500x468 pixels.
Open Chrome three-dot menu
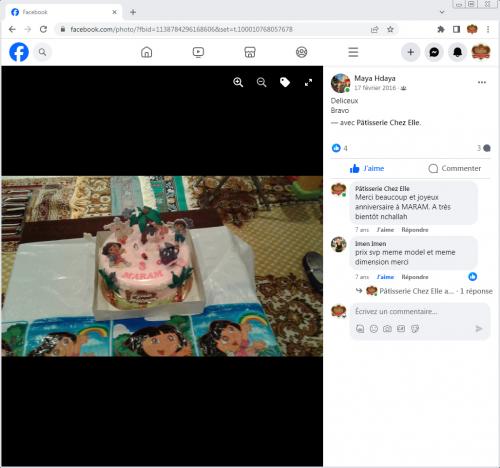pyautogui.click(x=488, y=29)
